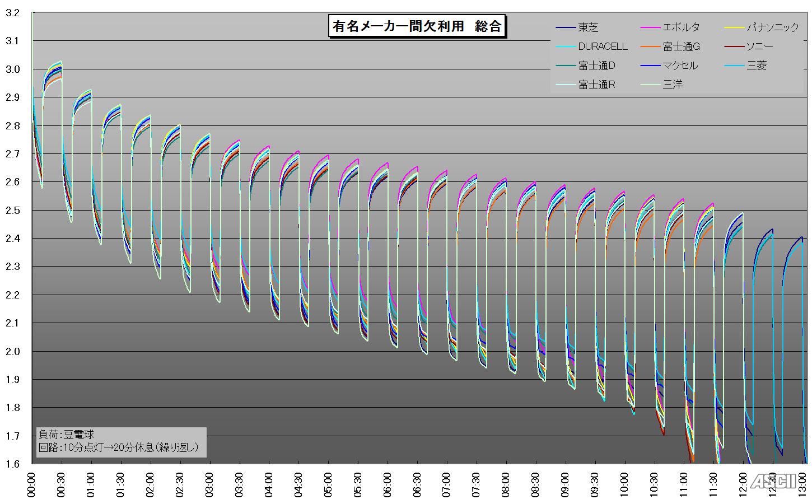Select the 05:00 time axis label
This screenshot has width=812, height=504.
coord(329,484)
